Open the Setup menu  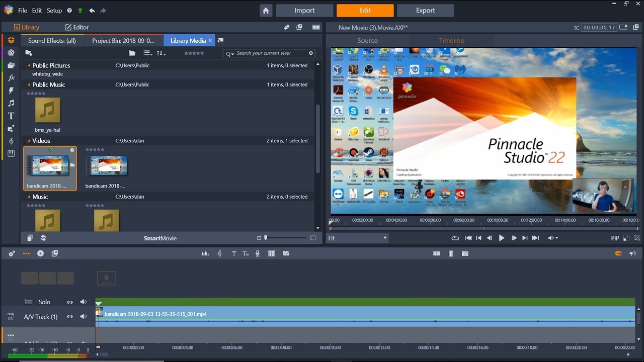coord(54,11)
